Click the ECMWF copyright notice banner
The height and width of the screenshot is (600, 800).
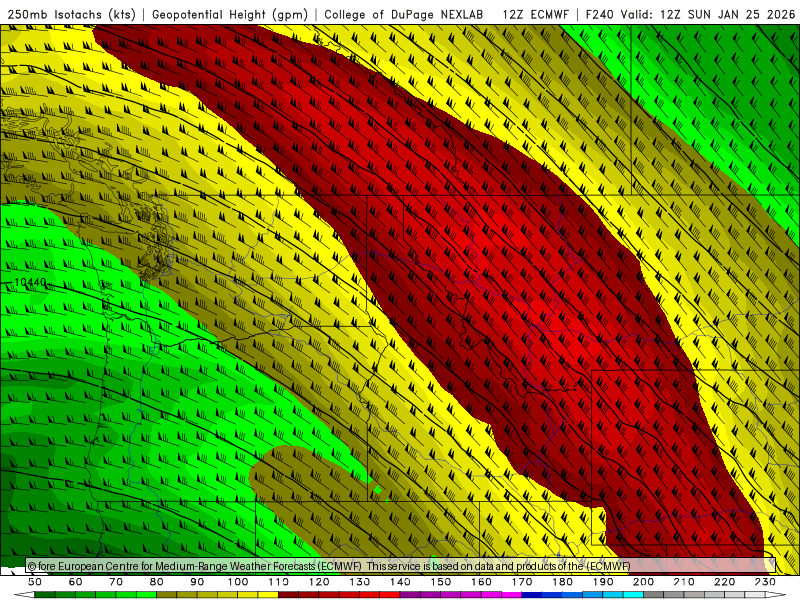(x=401, y=565)
